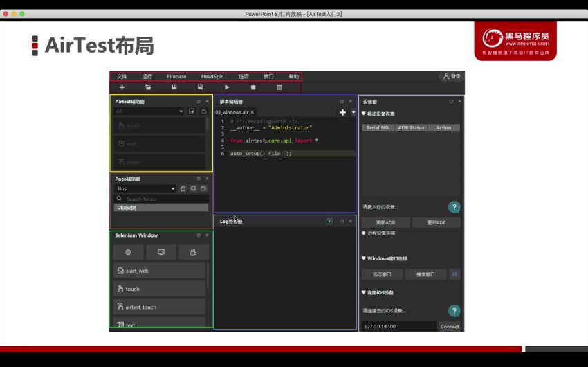Click the new script plus toolbar icon
The image size is (588, 367).
[122, 87]
